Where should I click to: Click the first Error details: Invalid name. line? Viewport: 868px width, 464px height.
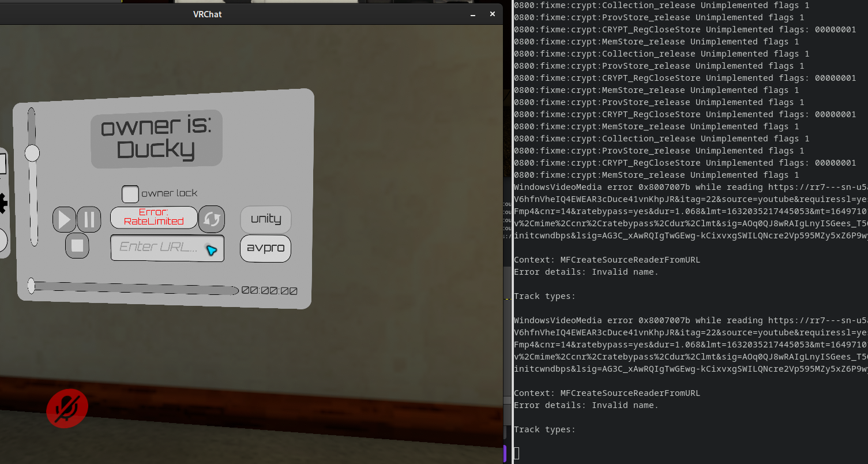pos(586,272)
